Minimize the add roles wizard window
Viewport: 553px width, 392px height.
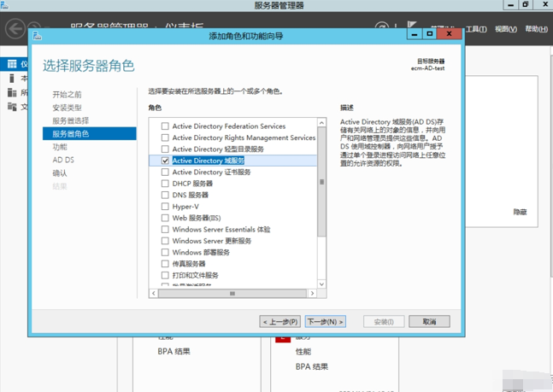[415, 34]
